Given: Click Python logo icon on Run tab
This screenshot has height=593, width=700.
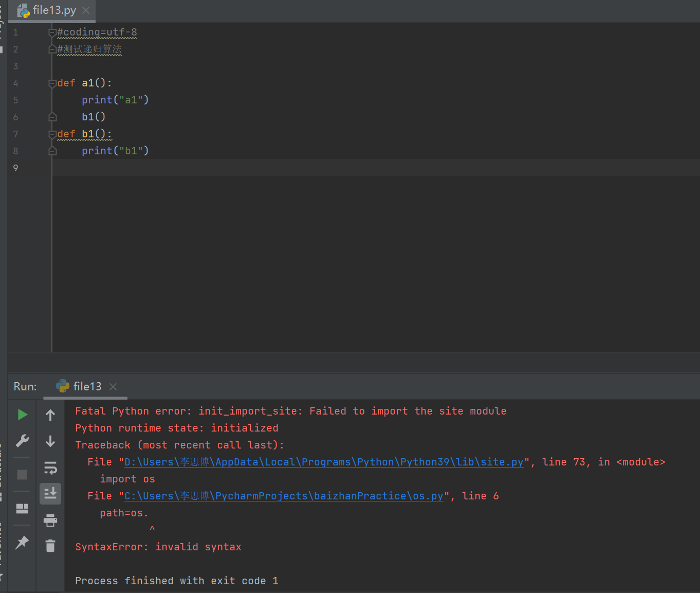Looking at the screenshot, I should coord(62,386).
